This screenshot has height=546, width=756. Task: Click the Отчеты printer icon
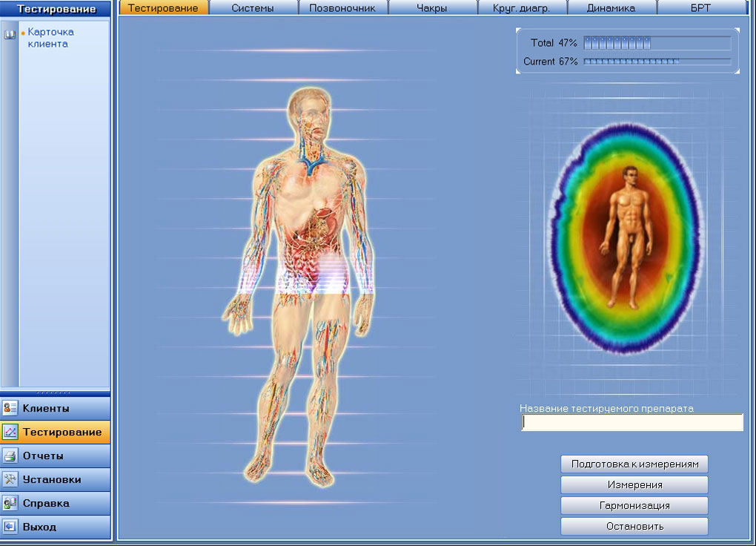tap(10, 455)
